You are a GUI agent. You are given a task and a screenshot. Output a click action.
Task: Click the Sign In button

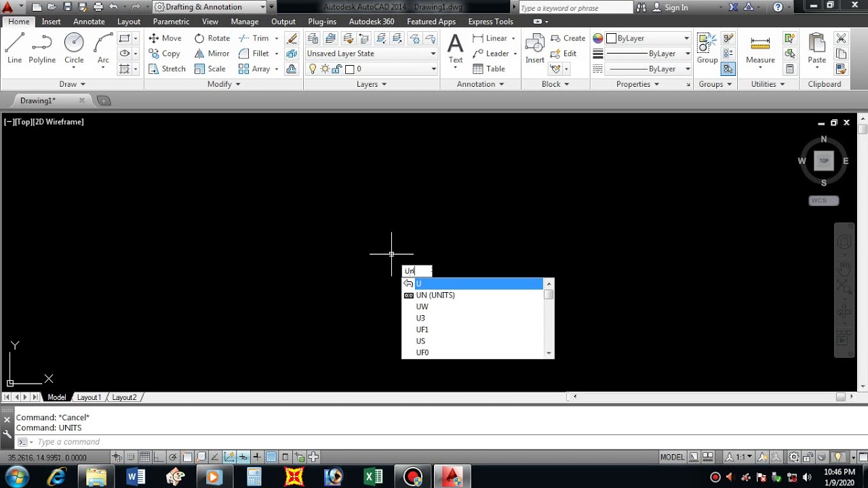670,7
